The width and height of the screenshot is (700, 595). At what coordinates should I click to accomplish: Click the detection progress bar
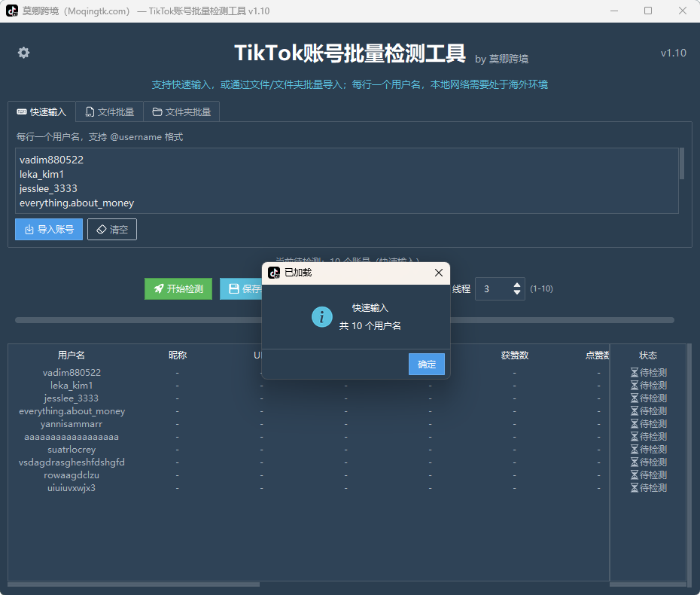pos(345,320)
